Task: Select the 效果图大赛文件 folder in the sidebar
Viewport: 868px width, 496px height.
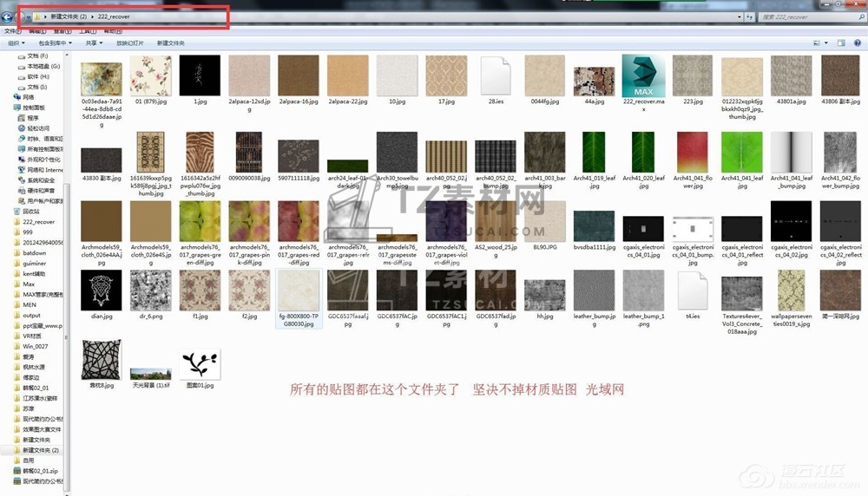Action: tap(37, 429)
